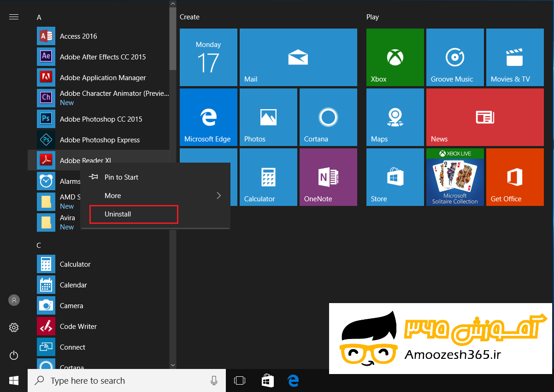Open Adobe Photoshop CC 2015
The image size is (554, 392).
[99, 119]
